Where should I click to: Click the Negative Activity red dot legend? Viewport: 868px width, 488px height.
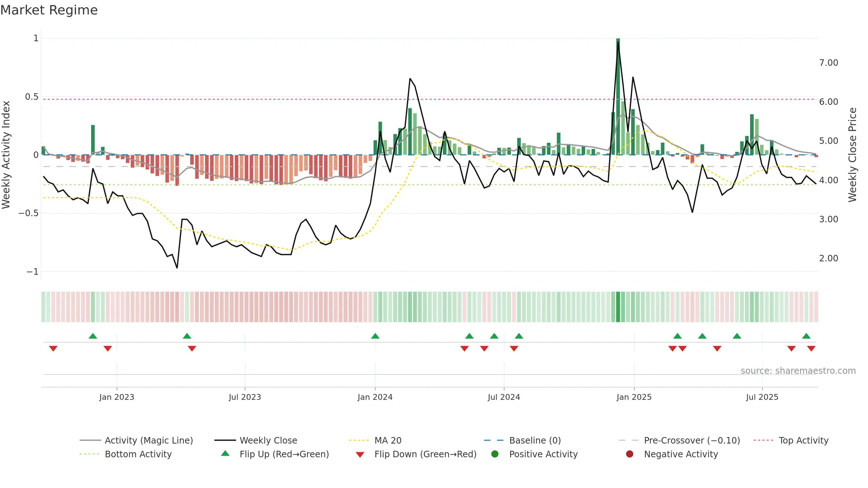tap(630, 454)
